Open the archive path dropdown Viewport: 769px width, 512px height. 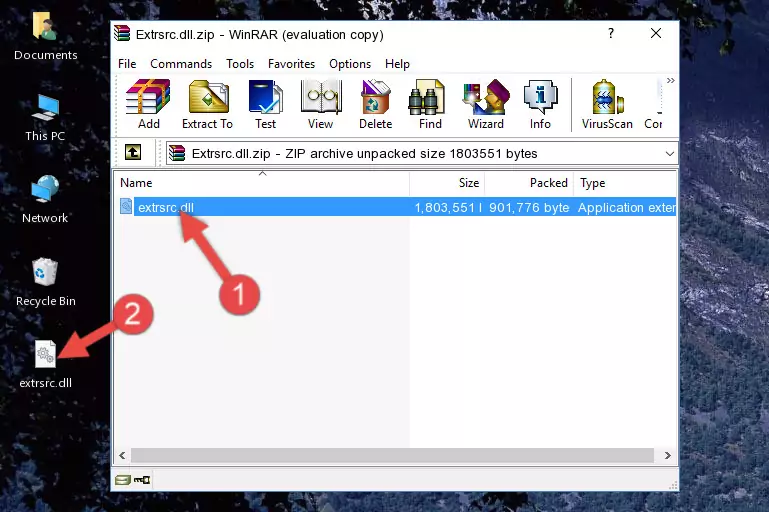pos(669,154)
